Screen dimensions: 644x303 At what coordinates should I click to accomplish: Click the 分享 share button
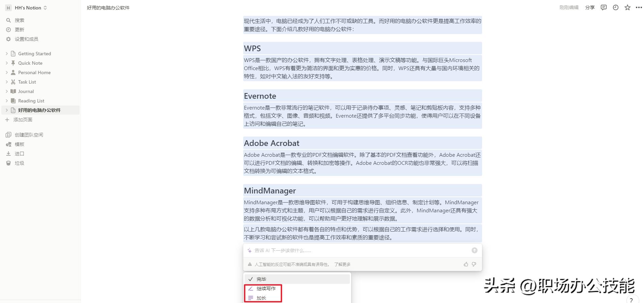pyautogui.click(x=590, y=7)
